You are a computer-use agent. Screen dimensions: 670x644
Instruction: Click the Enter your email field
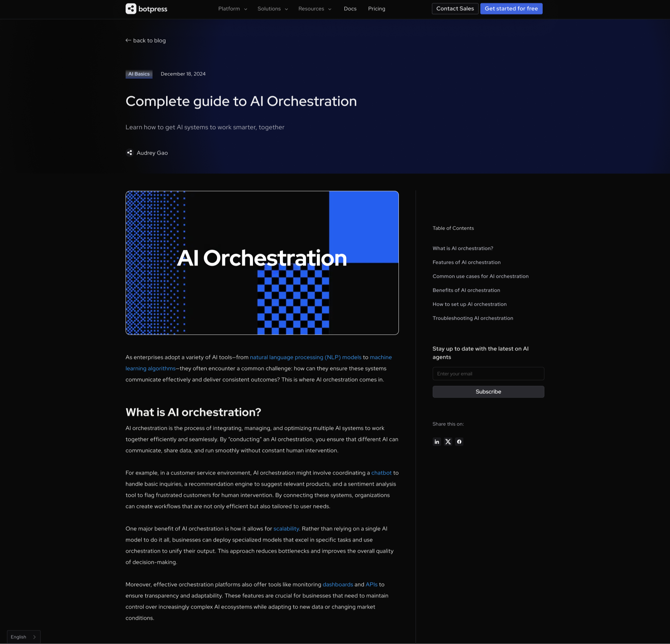488,373
